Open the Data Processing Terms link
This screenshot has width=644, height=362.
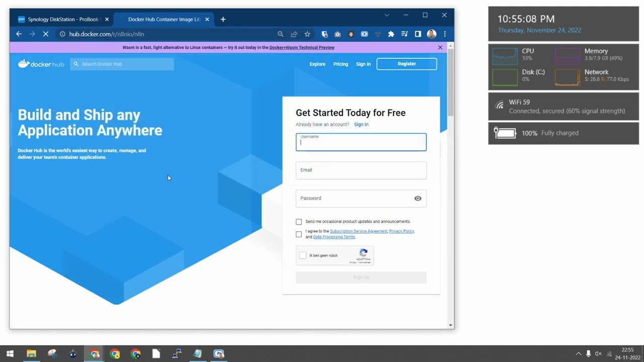click(334, 237)
